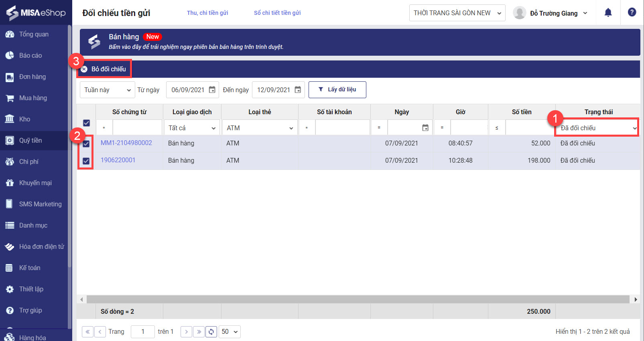
Task: Open Danh mục list icon
Action: 10,225
